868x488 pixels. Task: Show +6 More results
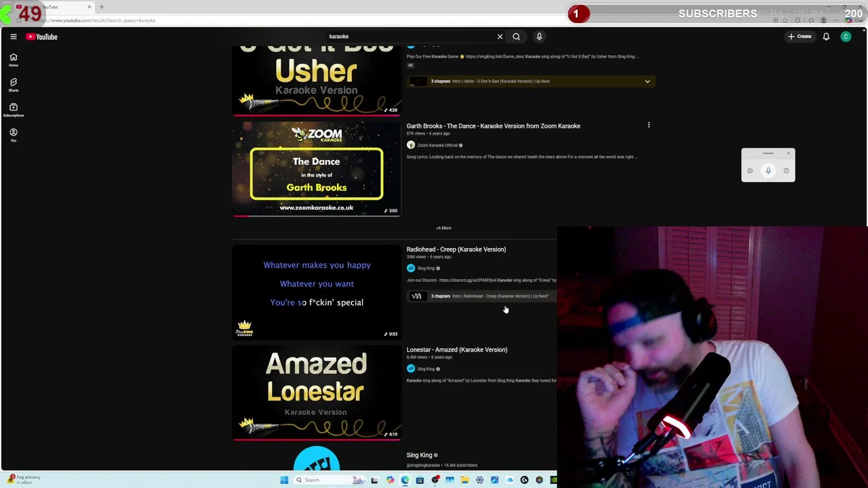443,228
